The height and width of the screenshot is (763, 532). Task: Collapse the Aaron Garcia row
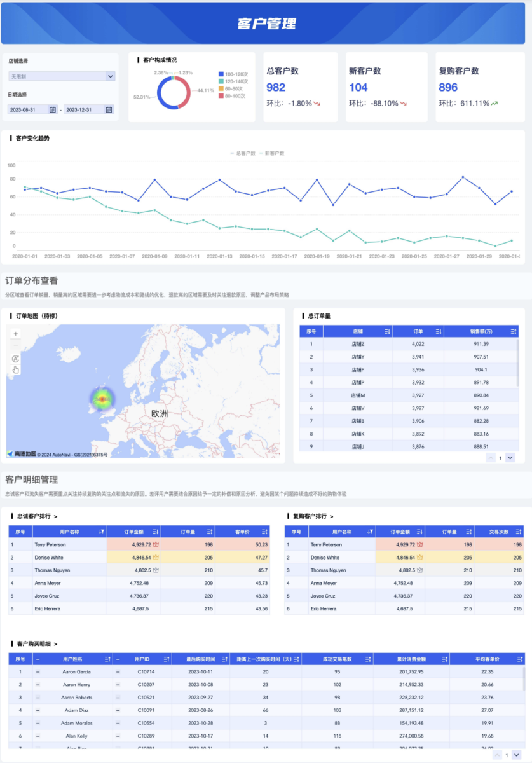click(x=38, y=671)
